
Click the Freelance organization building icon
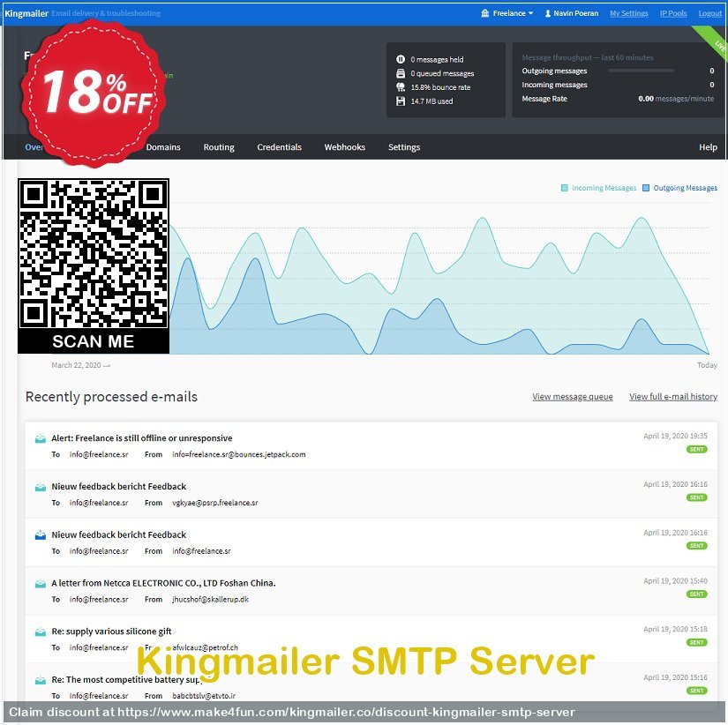[x=484, y=13]
